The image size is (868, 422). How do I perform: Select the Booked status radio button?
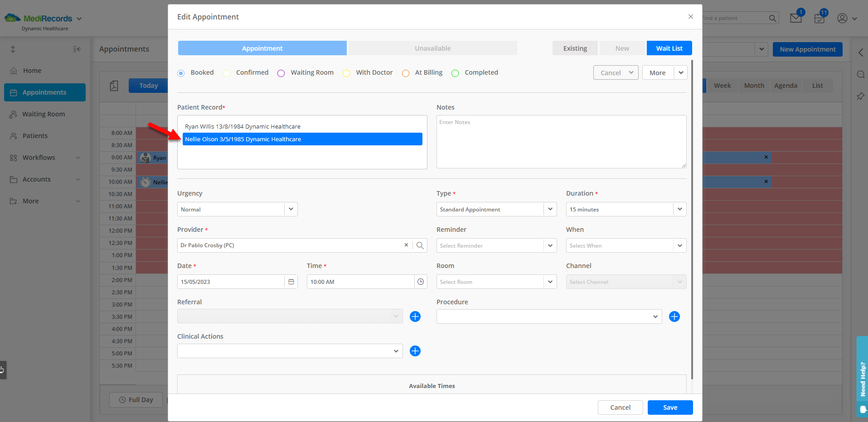(x=181, y=73)
